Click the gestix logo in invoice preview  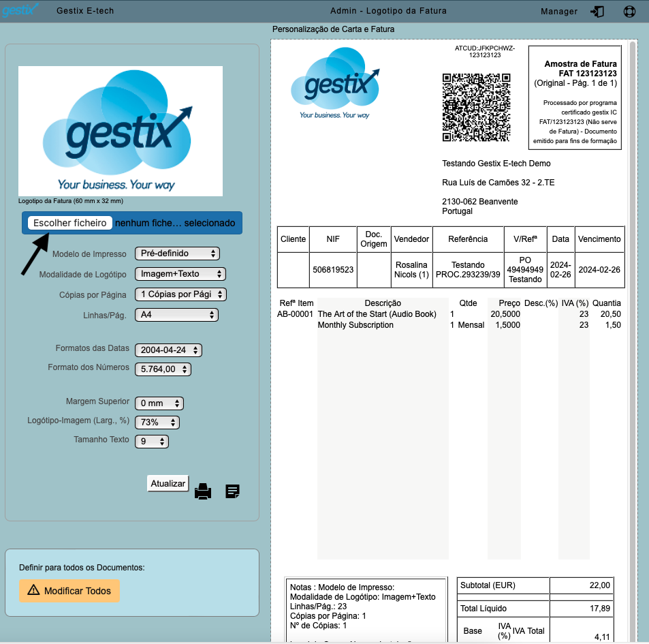point(335,83)
